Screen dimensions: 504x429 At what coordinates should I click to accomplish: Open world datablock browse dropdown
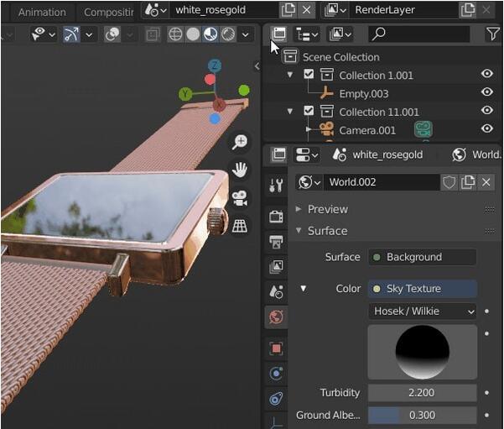pos(309,182)
